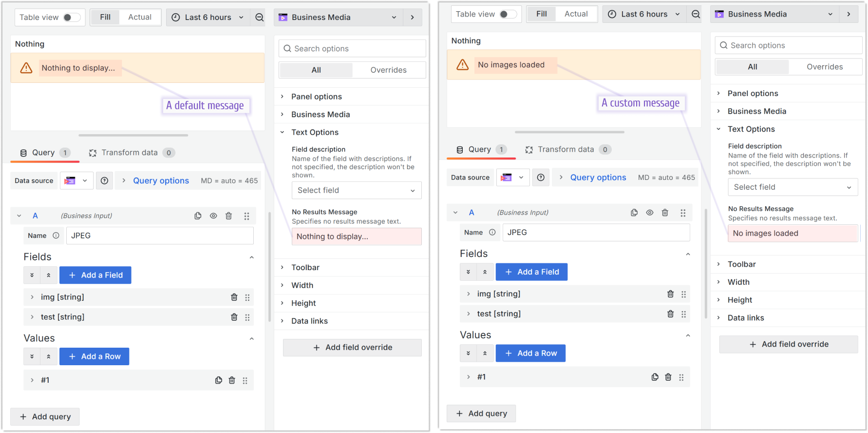Open the Last 6 hours dropdown in the default message example
The width and height of the screenshot is (868, 433).
pyautogui.click(x=208, y=18)
